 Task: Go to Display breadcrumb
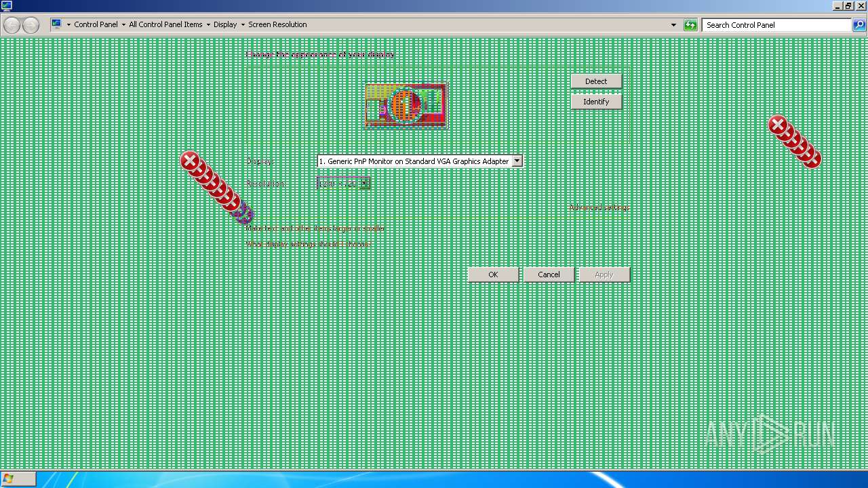coord(225,24)
